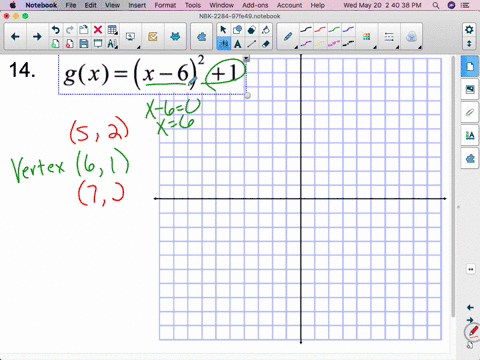Open the Edit menu
This screenshot has width=480, height=360.
click(90, 5)
